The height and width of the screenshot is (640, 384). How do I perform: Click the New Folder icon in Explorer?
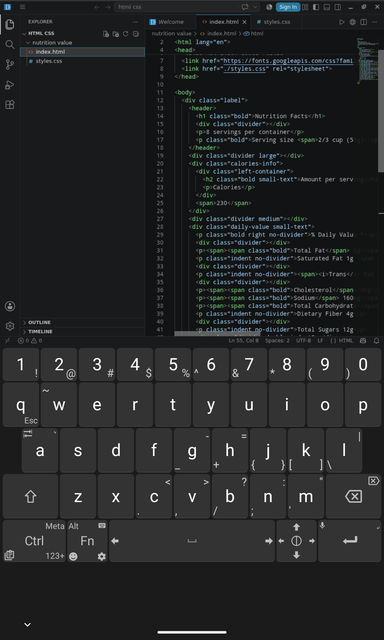coord(115,33)
